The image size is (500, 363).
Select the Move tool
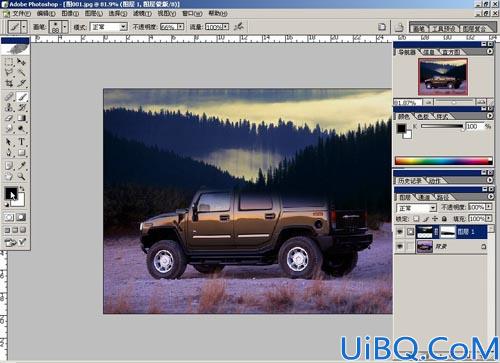22,62
